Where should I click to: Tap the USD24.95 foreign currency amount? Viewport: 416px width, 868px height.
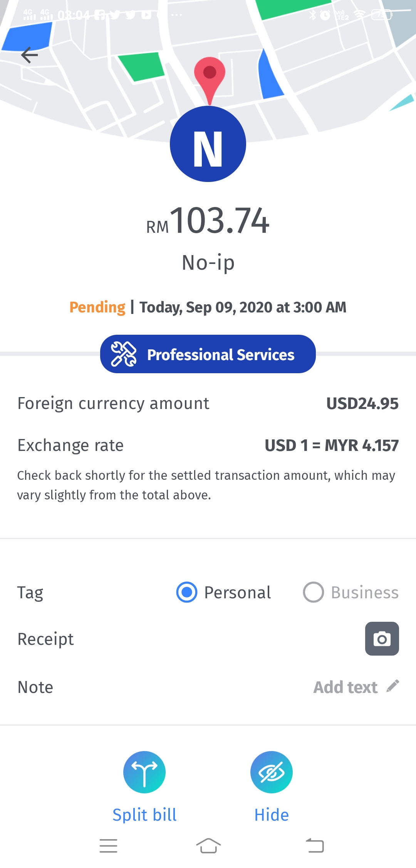click(x=362, y=404)
